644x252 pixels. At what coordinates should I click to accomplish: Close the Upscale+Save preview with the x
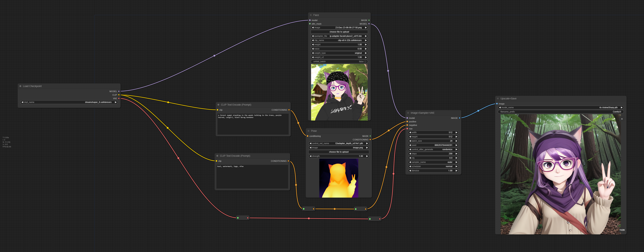[x=622, y=119]
